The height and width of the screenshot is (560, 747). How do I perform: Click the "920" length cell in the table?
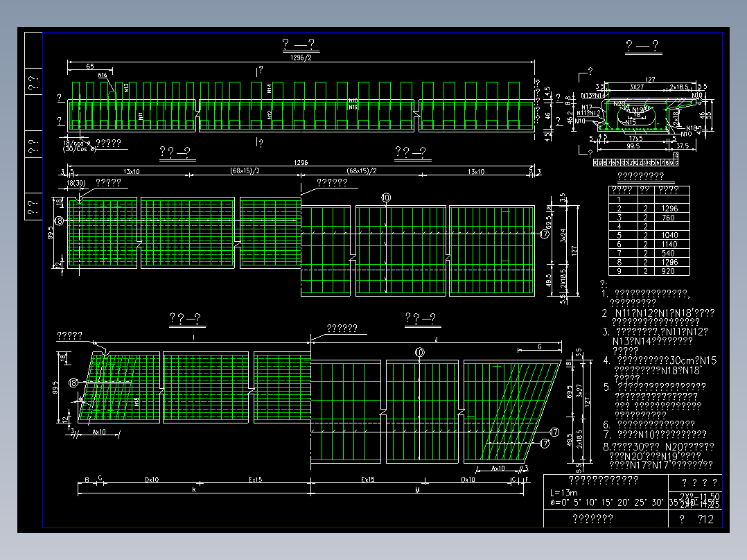pyautogui.click(x=669, y=271)
